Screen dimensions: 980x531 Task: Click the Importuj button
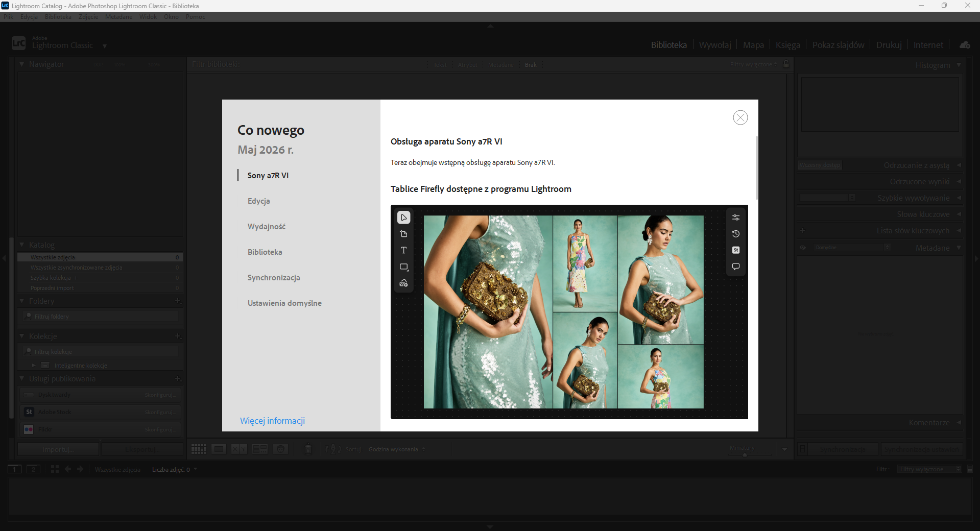coord(58,449)
